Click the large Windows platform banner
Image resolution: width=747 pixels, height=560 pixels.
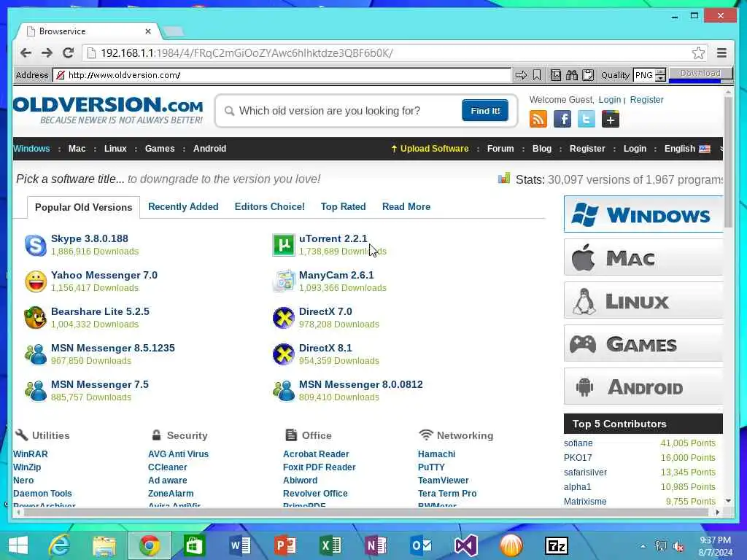coord(643,214)
